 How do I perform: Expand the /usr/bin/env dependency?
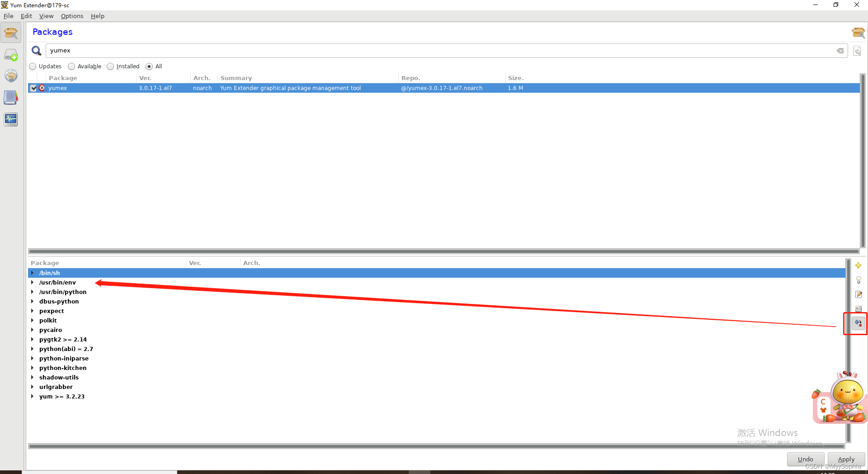[x=33, y=282]
